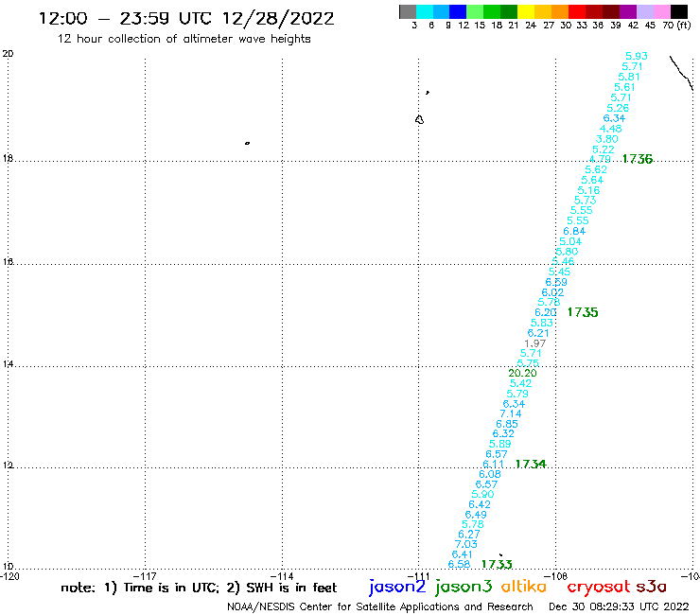Click the green wave height value 20.20
This screenshot has width=700, height=615.
[523, 374]
